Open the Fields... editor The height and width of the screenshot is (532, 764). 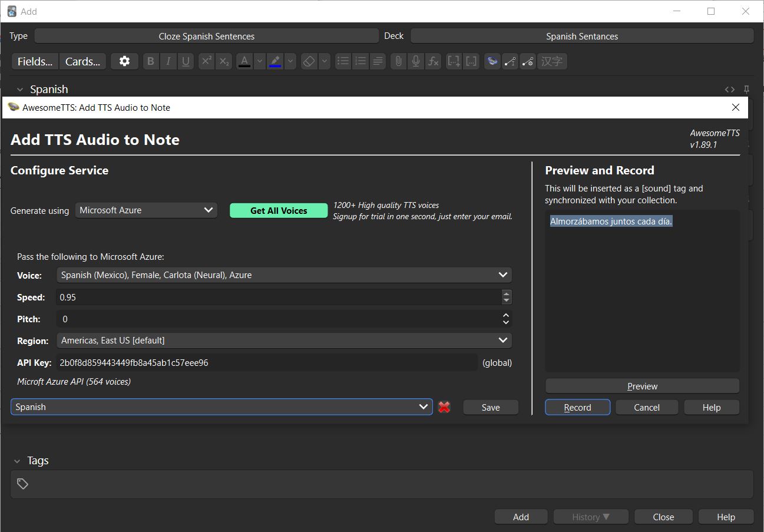click(x=35, y=61)
